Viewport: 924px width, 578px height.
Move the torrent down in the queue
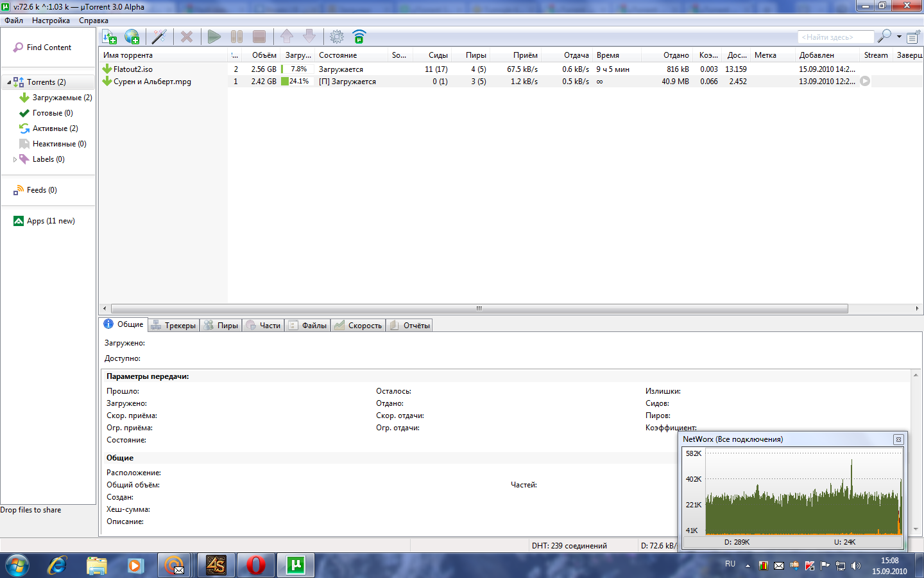(309, 37)
